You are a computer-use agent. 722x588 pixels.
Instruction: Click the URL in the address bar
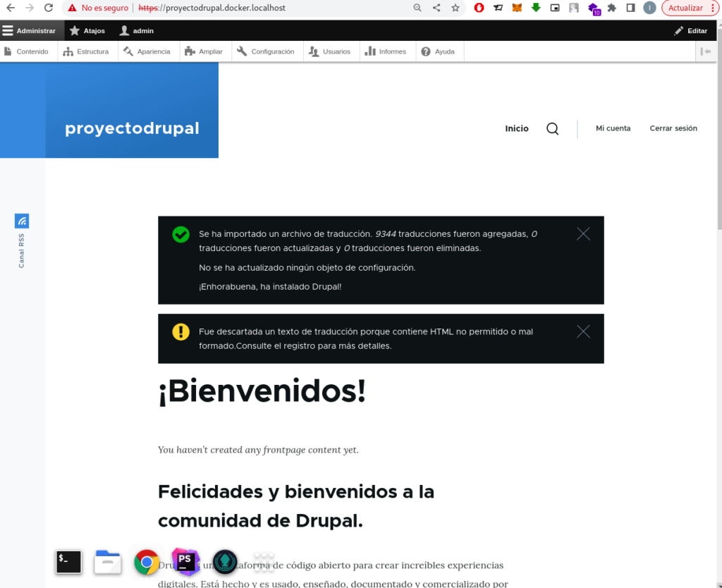tap(212, 8)
